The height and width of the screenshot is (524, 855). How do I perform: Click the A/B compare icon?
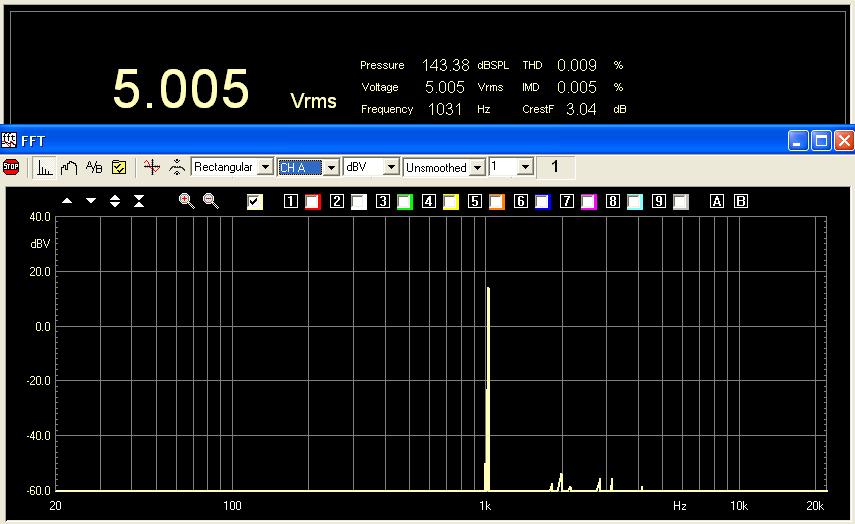pyautogui.click(x=94, y=168)
